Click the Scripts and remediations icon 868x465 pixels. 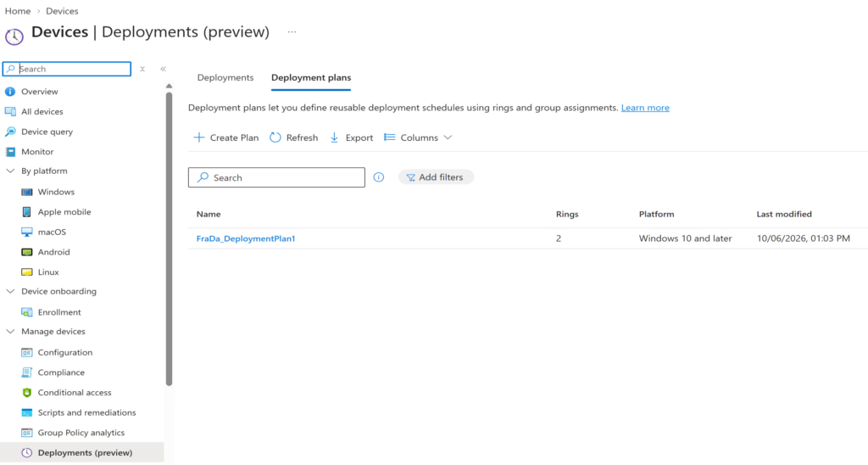pos(26,412)
